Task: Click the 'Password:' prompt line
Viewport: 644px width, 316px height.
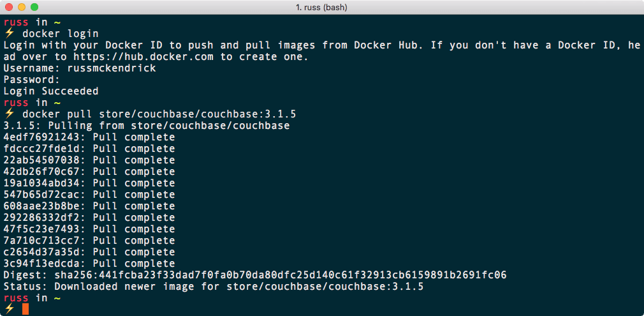Action: pyautogui.click(x=32, y=80)
